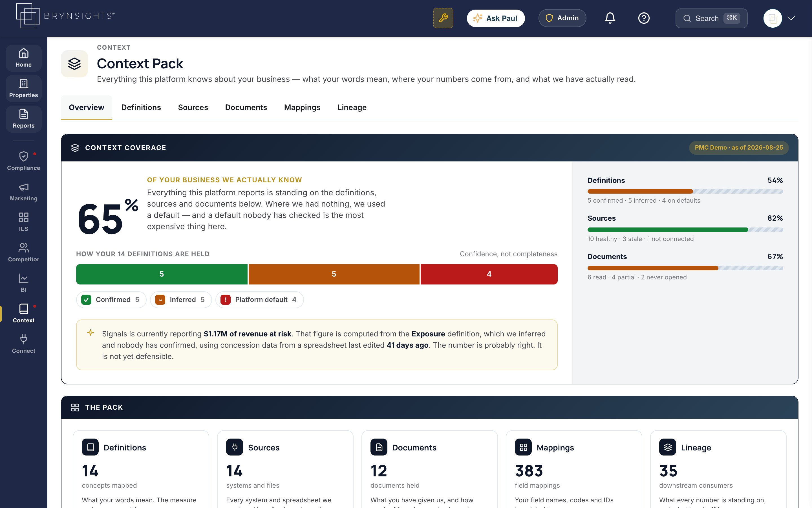The image size is (812, 508).
Task: Click the red platform default segment
Action: pos(489,274)
